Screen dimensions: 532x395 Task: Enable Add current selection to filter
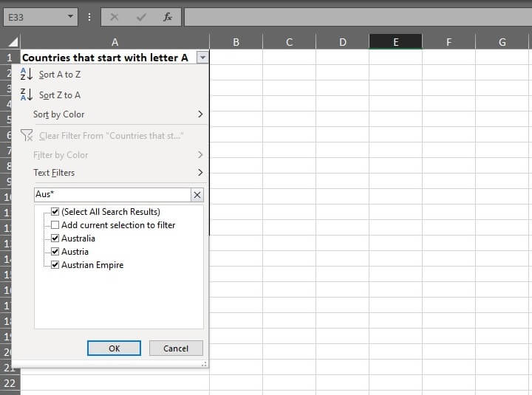55,225
